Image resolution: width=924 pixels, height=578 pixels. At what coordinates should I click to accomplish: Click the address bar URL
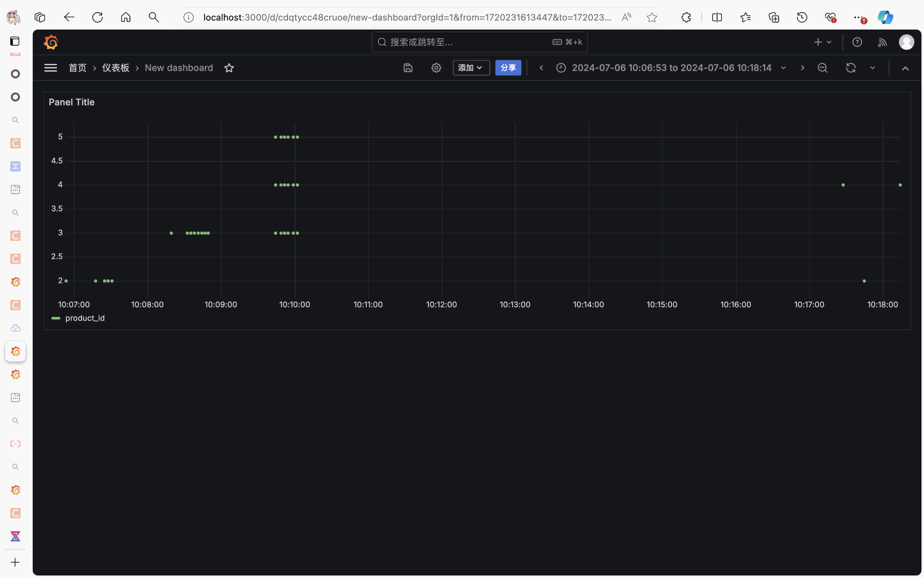pos(407,17)
